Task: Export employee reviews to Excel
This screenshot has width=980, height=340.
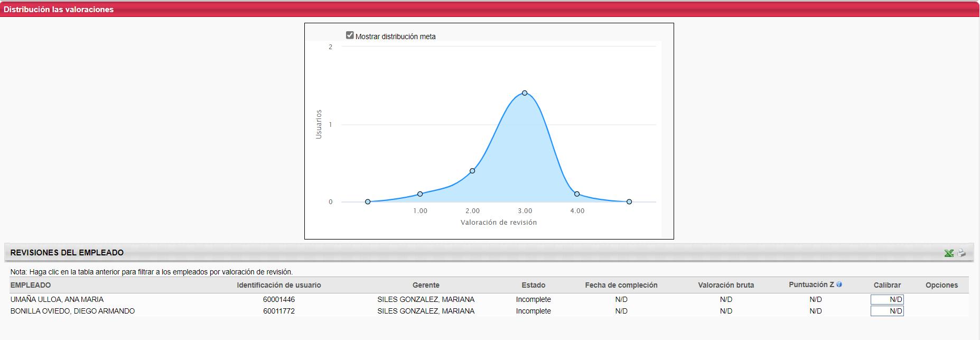Action: (949, 253)
